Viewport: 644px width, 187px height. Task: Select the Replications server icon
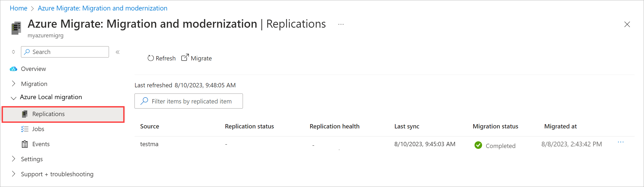[x=24, y=114]
